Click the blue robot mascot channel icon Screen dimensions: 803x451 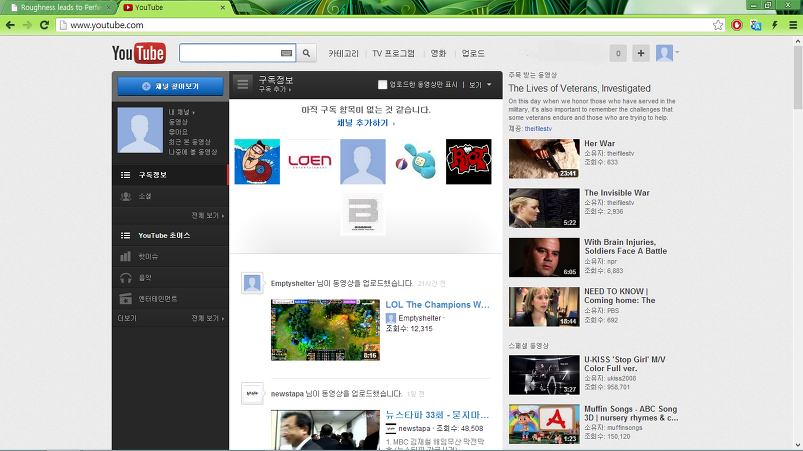(x=415, y=162)
